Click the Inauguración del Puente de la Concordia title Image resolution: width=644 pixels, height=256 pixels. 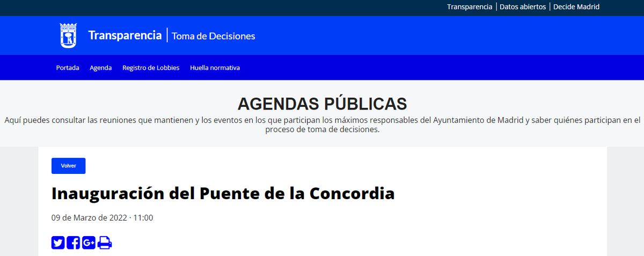(x=223, y=193)
